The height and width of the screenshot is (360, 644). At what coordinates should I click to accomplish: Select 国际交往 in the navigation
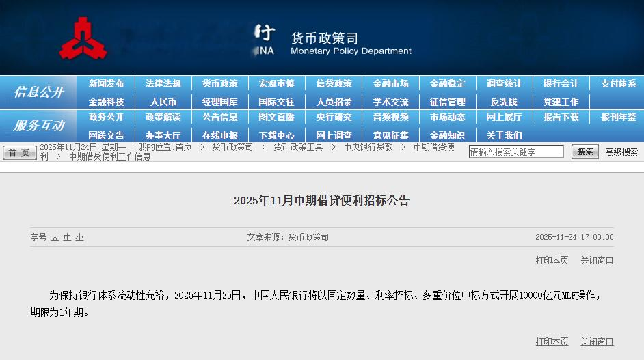(x=276, y=102)
